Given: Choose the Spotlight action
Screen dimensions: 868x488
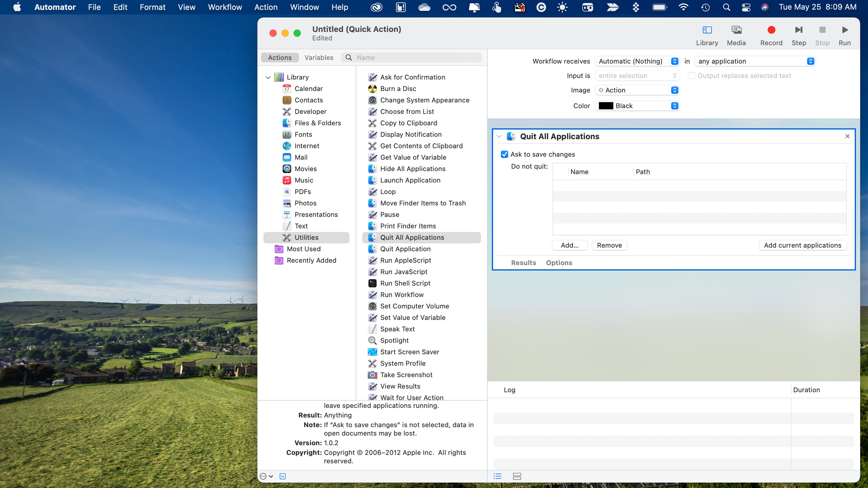Looking at the screenshot, I should 394,340.
